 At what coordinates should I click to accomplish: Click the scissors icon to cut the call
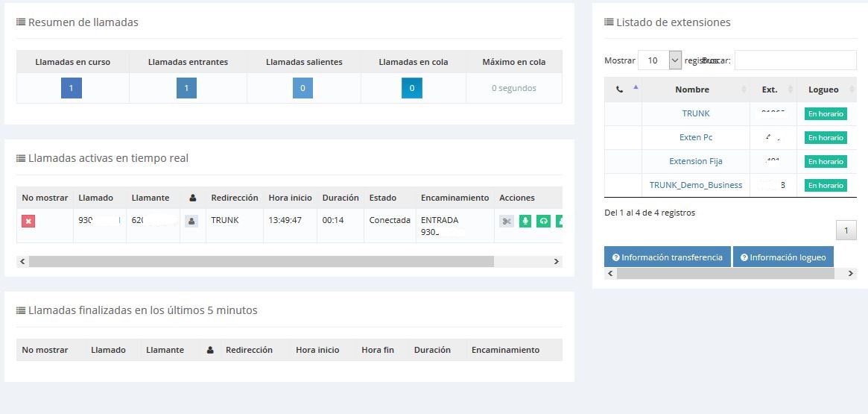pos(507,221)
